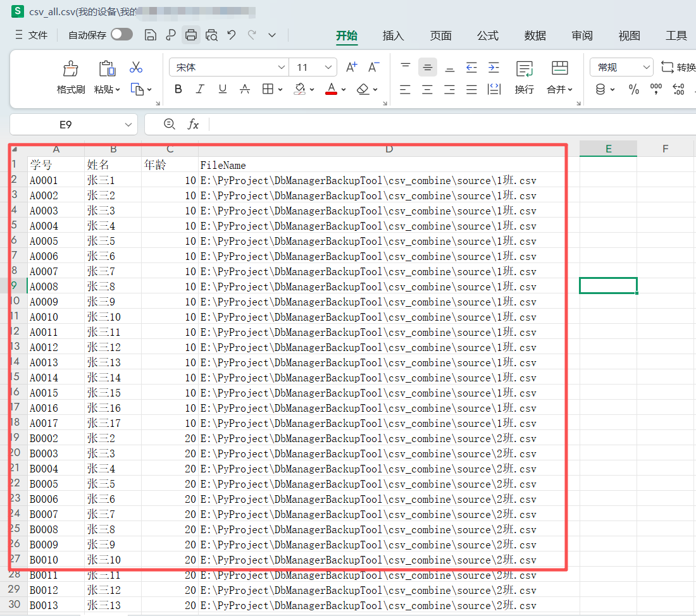This screenshot has width=696, height=616.
Task: Increase font size with A+ icon
Action: point(352,68)
